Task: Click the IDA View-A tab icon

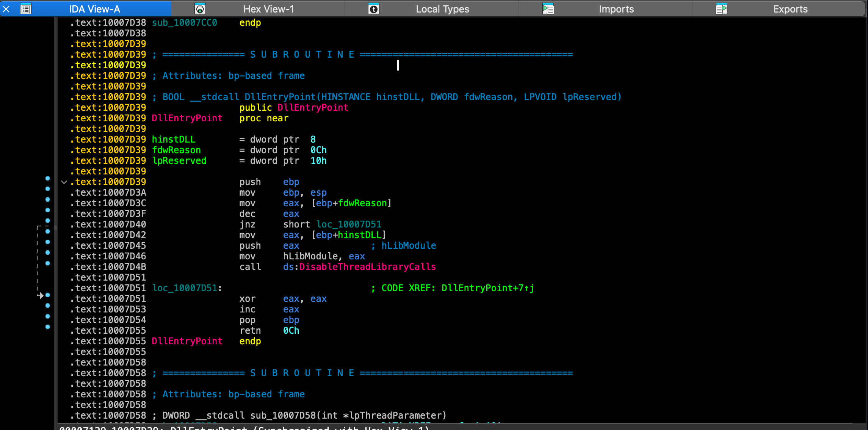Action: [26, 9]
